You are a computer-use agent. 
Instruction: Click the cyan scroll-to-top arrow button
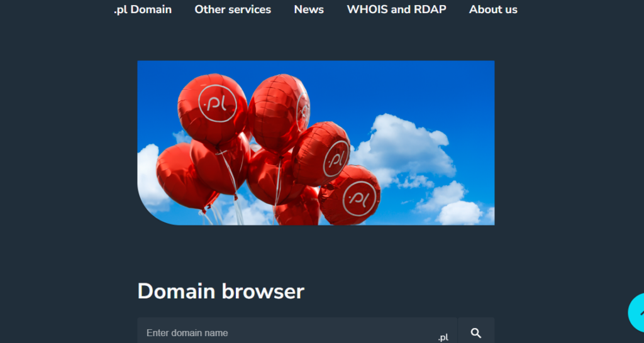coord(636,313)
